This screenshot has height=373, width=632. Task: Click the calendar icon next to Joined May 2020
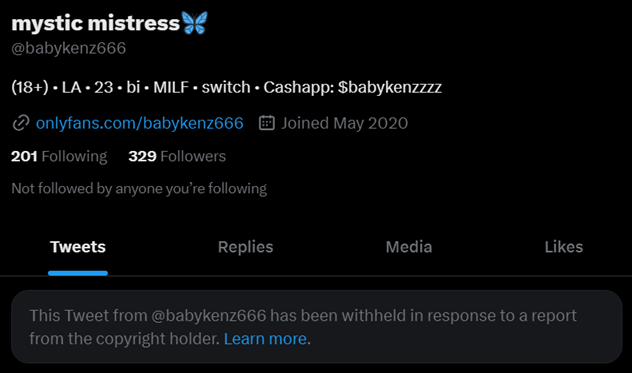(266, 123)
